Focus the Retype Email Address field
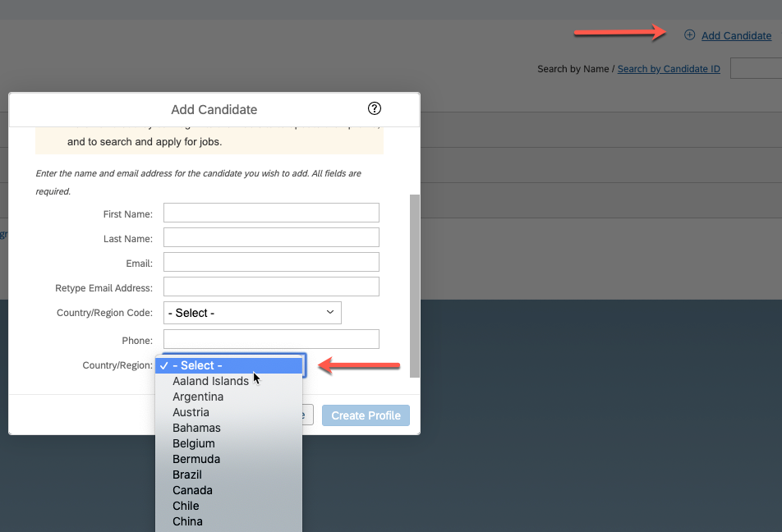 [271, 287]
